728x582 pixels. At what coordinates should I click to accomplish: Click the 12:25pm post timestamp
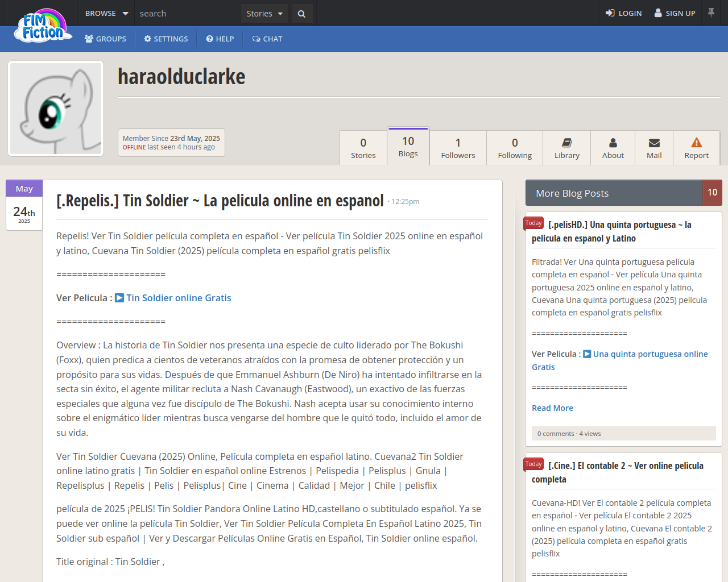(x=406, y=202)
